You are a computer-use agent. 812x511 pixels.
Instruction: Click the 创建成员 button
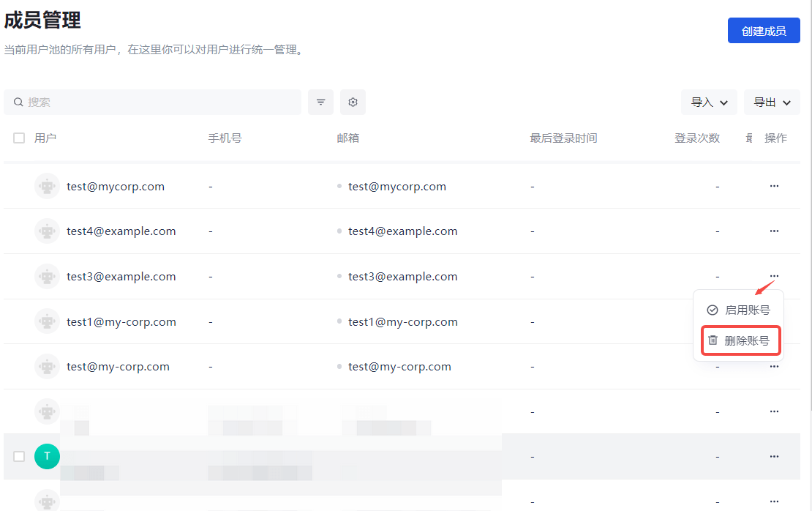[763, 31]
